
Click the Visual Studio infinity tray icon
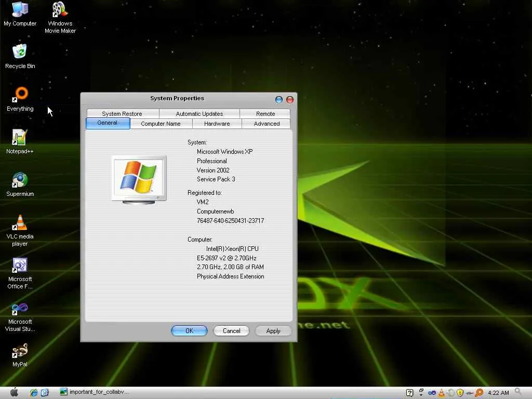(432, 393)
